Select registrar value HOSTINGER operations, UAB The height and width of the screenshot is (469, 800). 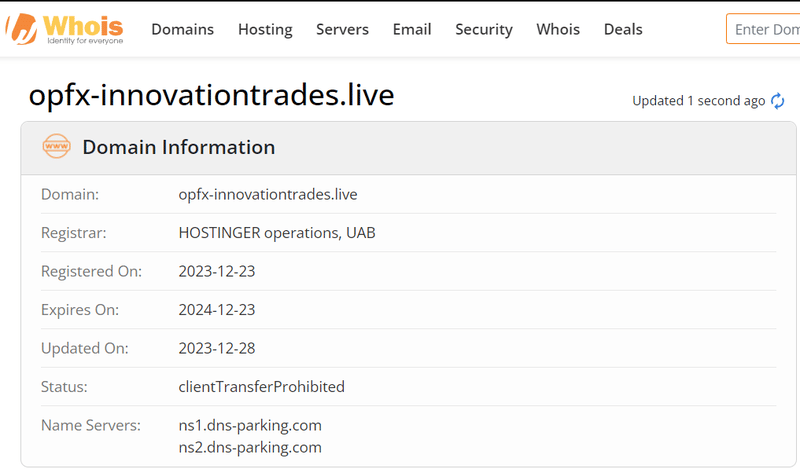[277, 233]
